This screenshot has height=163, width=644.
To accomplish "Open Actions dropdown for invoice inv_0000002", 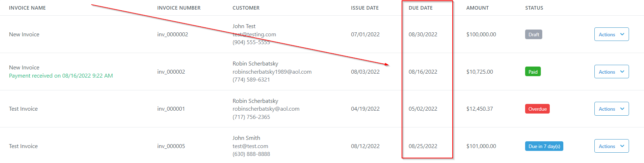I will click(x=611, y=35).
